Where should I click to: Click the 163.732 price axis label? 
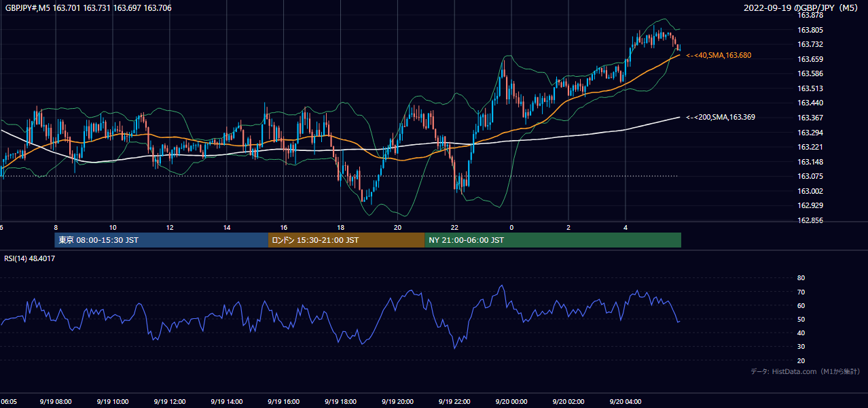(x=810, y=44)
